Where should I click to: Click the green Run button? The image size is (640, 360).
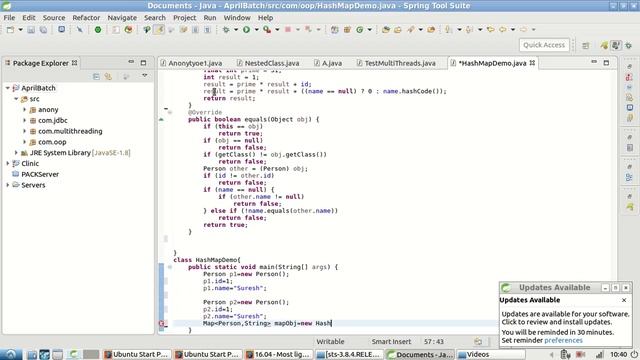(247, 29)
